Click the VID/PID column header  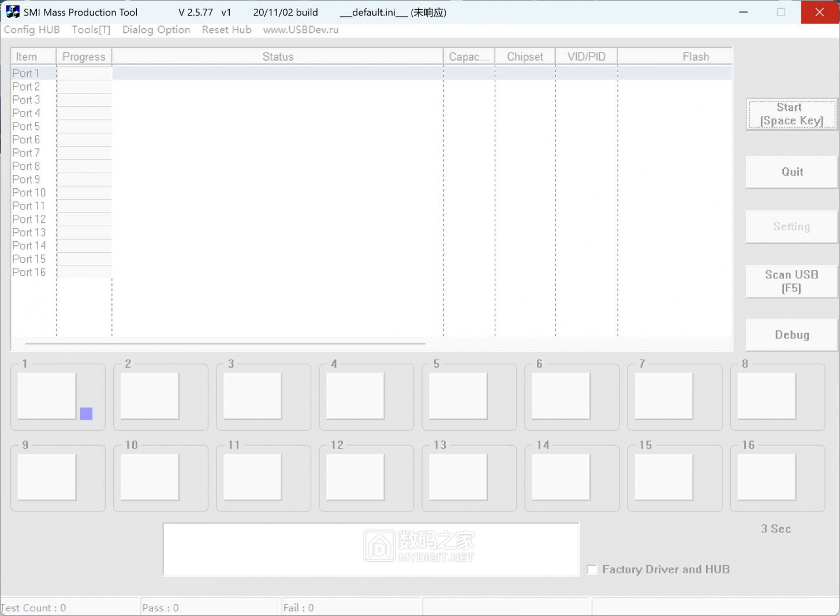click(x=586, y=57)
